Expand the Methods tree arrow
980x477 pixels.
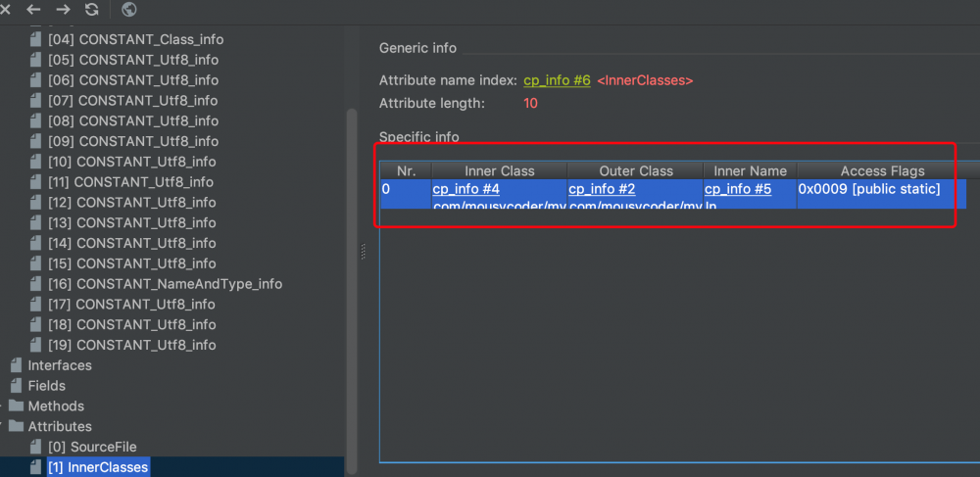tap(3, 405)
